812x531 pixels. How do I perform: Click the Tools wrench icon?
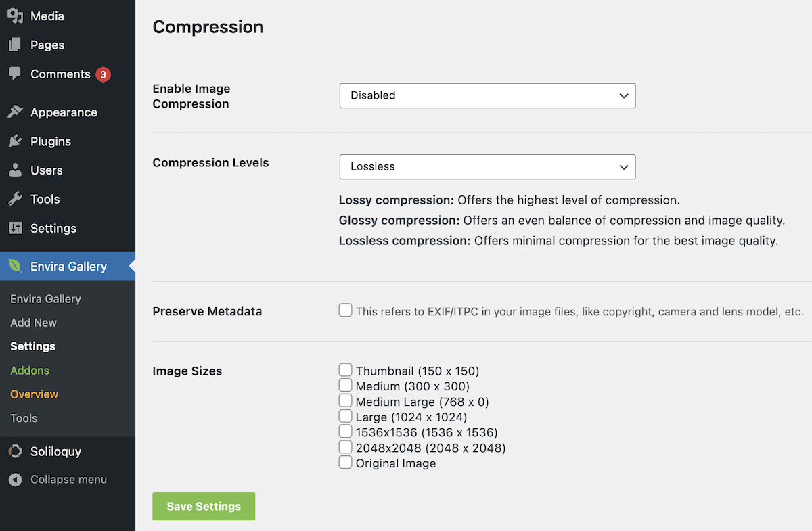coord(15,199)
